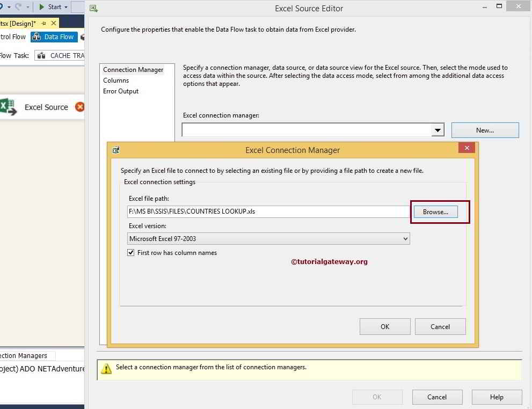
Task: Select Error Output in the left pane
Action: 120,91
